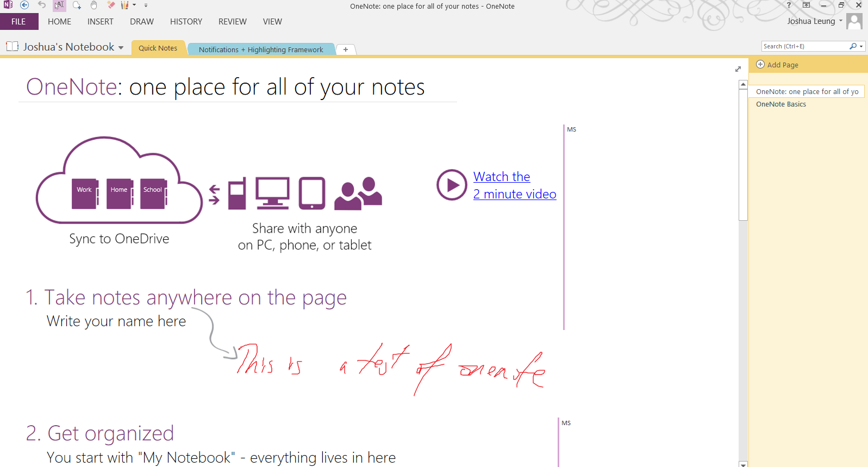
Task: Open the 'Watch the 2 minute video' link
Action: 515,185
